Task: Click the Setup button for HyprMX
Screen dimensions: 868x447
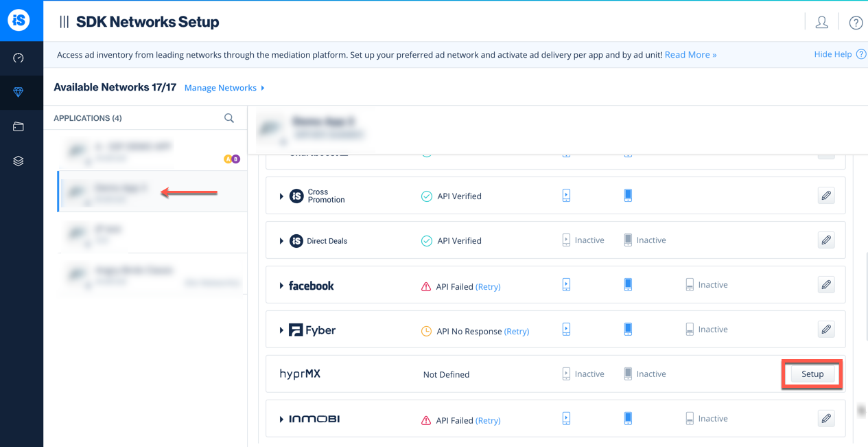Action: (x=812, y=374)
